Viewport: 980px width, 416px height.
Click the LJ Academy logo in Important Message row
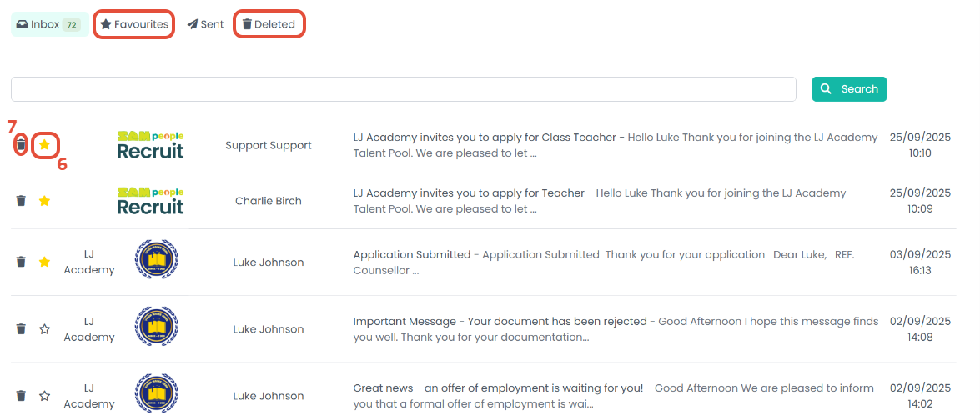coord(157,327)
